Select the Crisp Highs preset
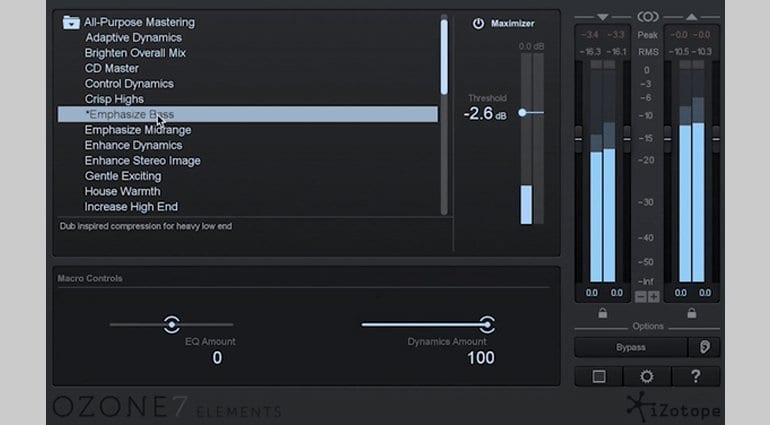This screenshot has height=425, width=770. [x=114, y=99]
